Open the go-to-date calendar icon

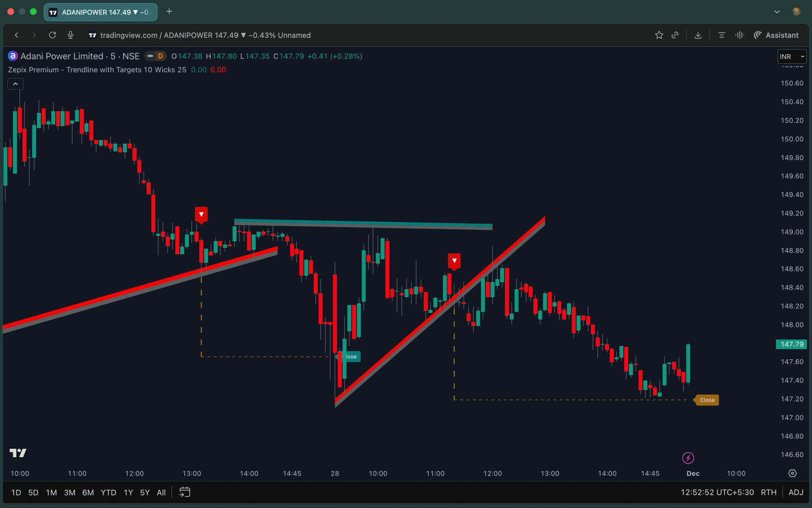pyautogui.click(x=185, y=492)
